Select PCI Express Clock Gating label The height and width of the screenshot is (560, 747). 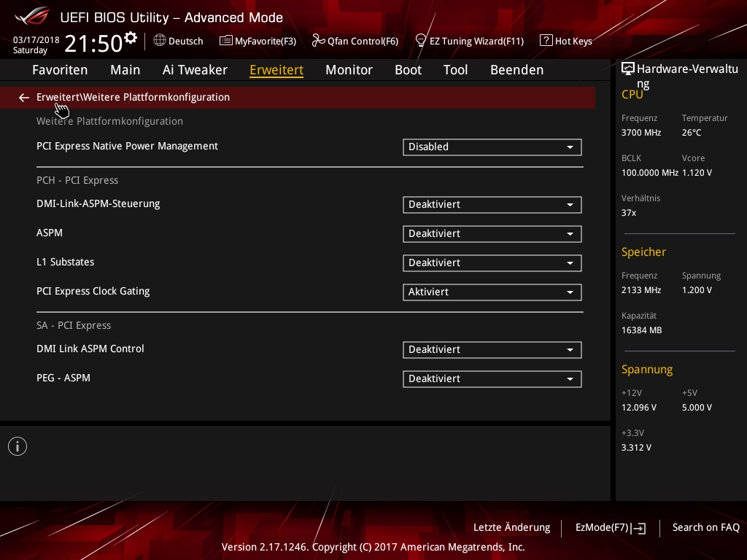click(x=93, y=291)
